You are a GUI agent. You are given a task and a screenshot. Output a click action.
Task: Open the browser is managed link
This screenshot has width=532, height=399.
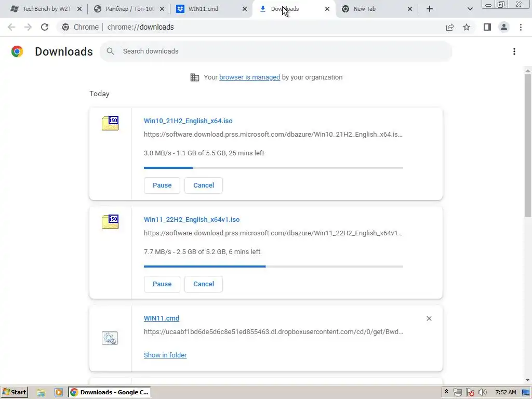250,77
